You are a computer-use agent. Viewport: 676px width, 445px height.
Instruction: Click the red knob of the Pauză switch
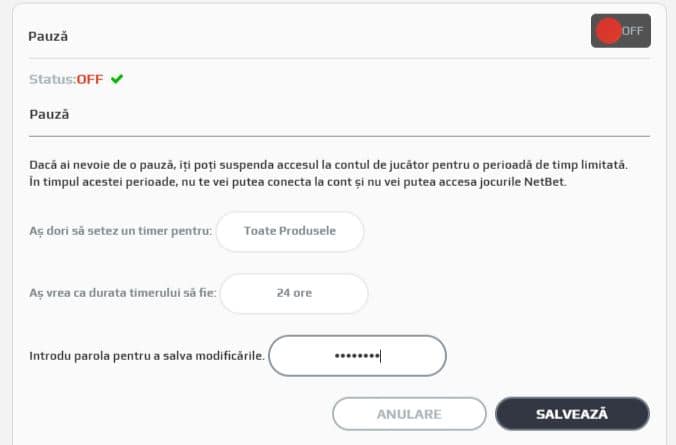pyautogui.click(x=608, y=31)
